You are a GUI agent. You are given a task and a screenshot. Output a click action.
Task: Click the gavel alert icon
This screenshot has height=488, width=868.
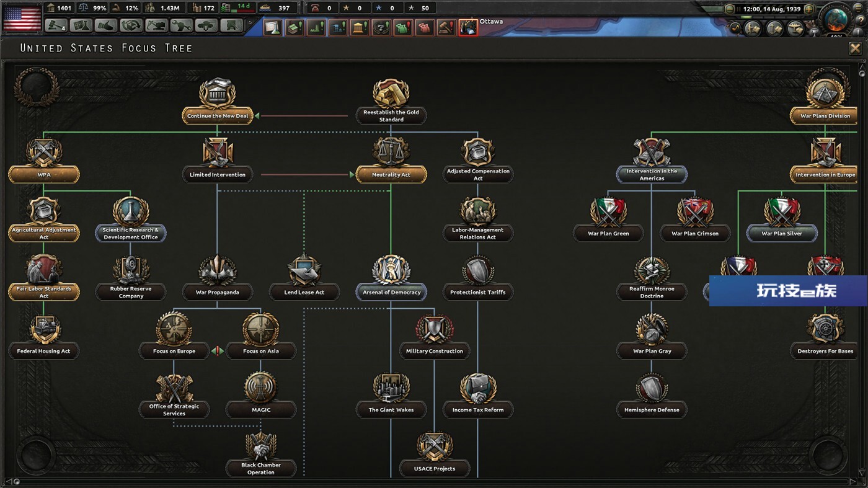(446, 27)
